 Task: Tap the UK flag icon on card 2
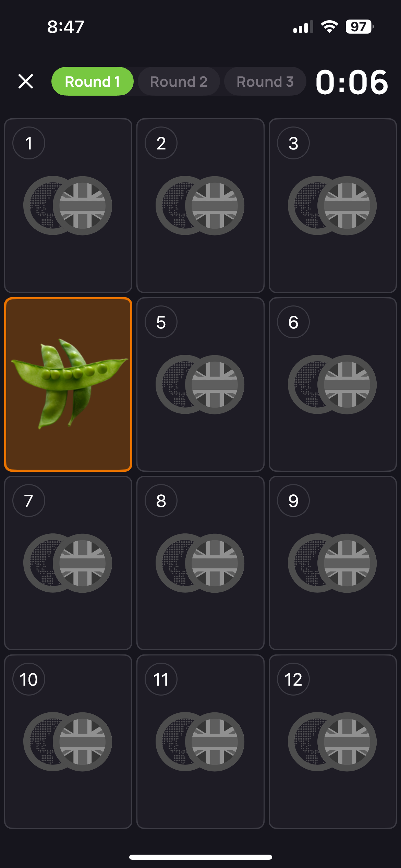click(x=215, y=206)
